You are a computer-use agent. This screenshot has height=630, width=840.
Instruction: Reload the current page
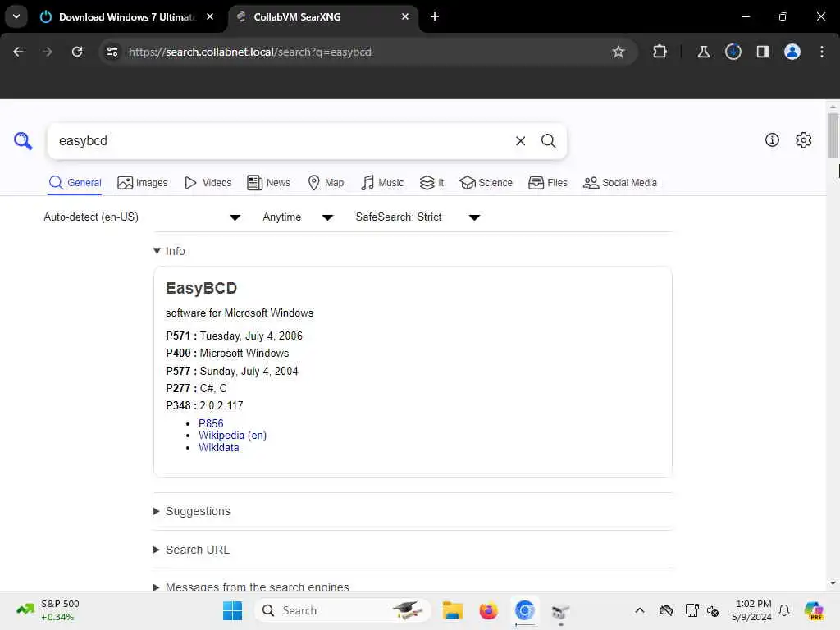pyautogui.click(x=77, y=52)
